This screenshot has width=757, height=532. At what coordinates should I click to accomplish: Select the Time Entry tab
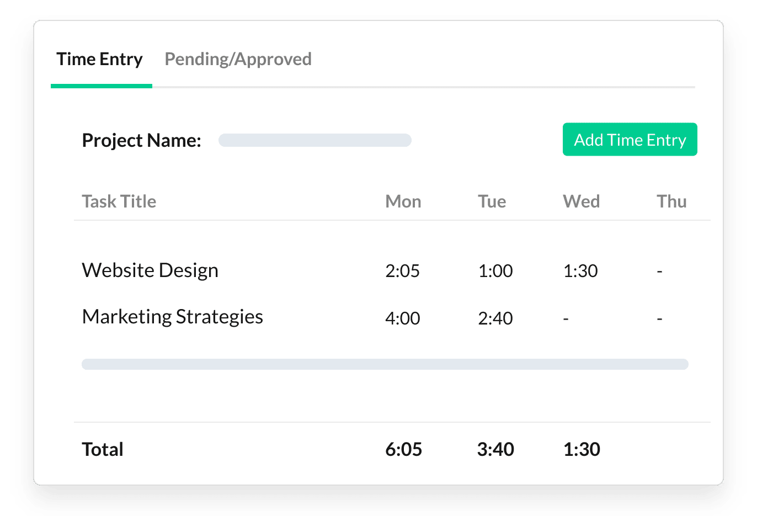click(100, 59)
